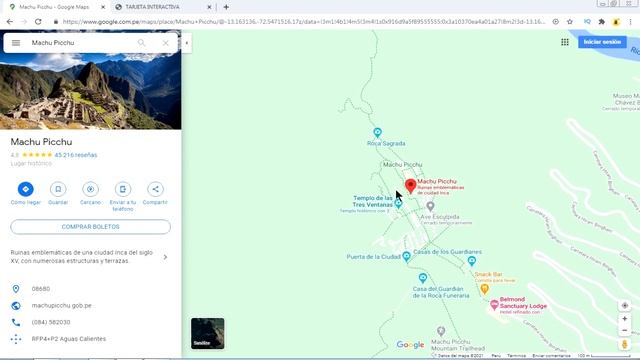
Task: Click the Enviar comentarios footer link
Action: 551,356
